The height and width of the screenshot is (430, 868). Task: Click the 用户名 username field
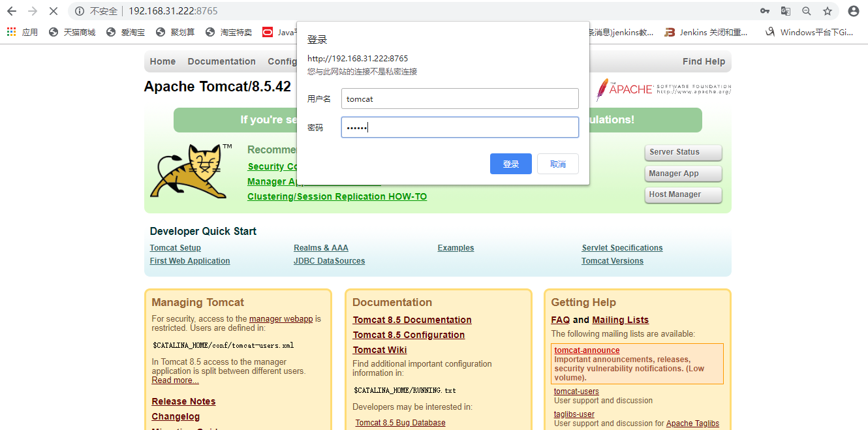pos(460,99)
